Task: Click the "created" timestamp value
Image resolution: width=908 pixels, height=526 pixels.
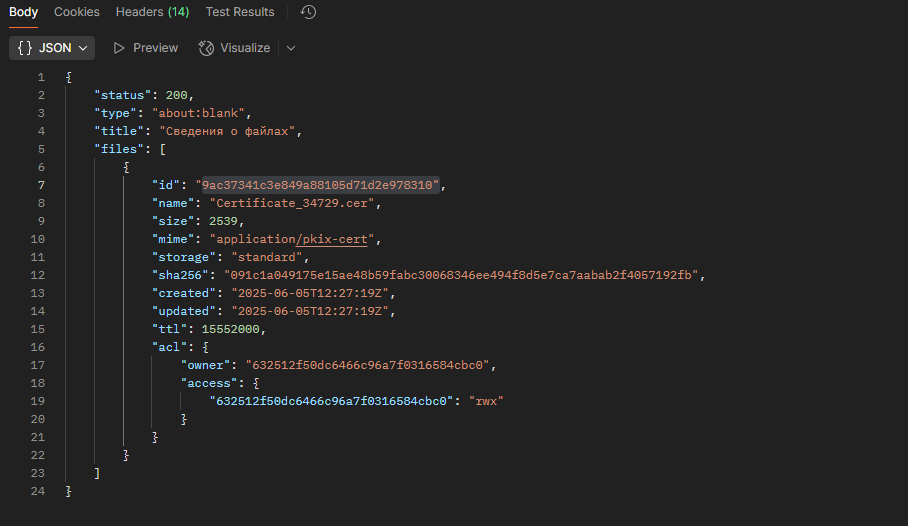Action: coord(310,293)
